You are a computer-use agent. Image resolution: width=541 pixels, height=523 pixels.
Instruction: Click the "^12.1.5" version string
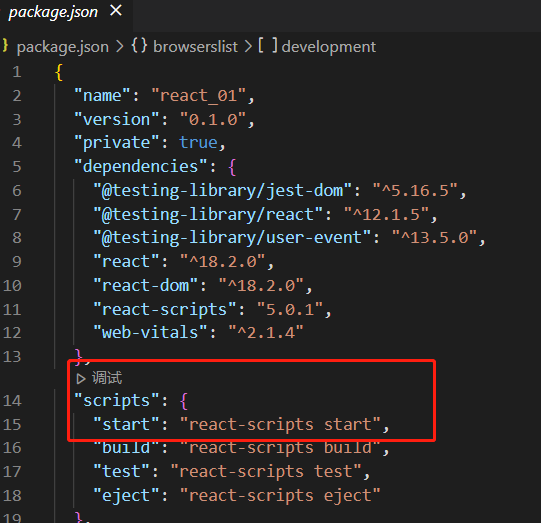click(386, 214)
